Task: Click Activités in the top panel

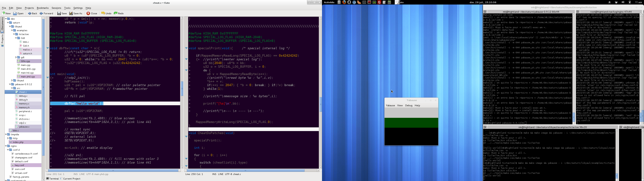Action: 329,2
